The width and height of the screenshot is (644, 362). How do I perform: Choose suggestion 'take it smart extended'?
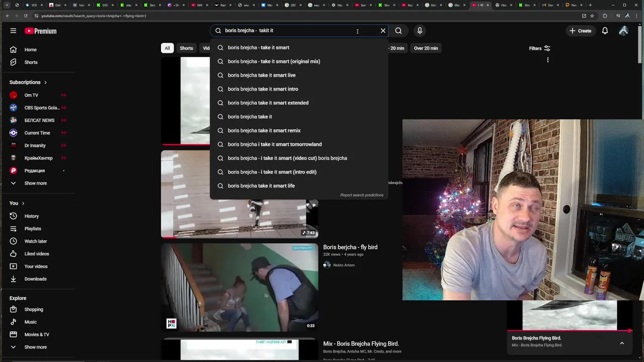click(x=299, y=103)
